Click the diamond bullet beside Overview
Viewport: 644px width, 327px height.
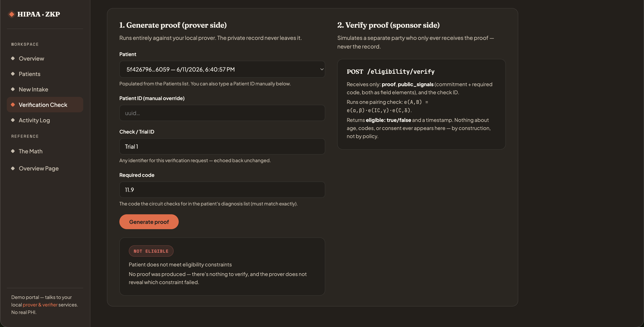click(13, 58)
